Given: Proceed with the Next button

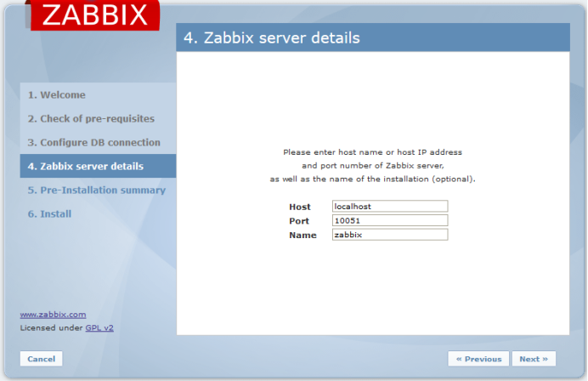Looking at the screenshot, I should (534, 359).
